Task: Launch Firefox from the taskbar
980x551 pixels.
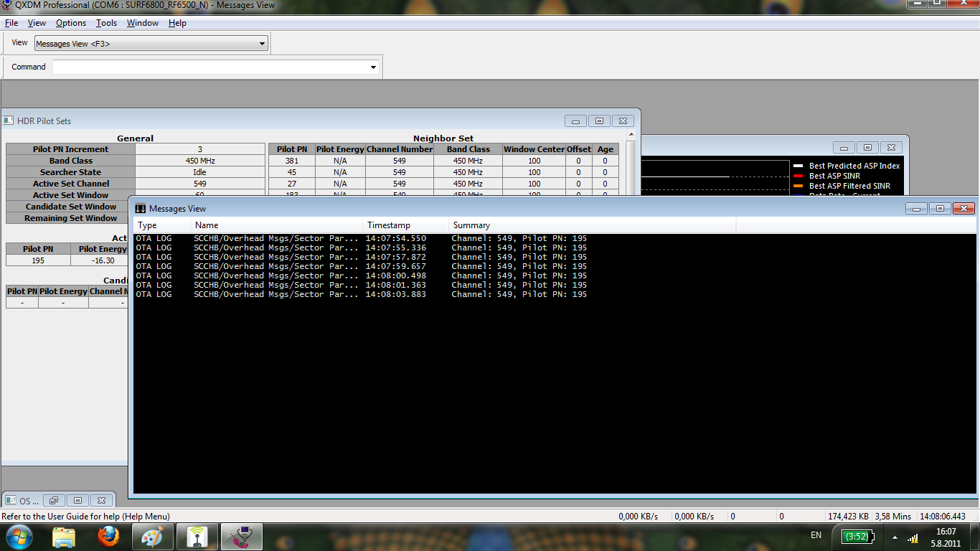Action: 108,537
